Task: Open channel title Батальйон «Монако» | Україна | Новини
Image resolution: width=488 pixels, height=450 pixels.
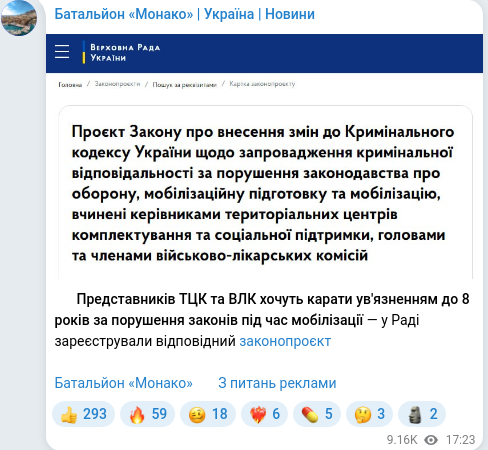Action: pos(184,14)
